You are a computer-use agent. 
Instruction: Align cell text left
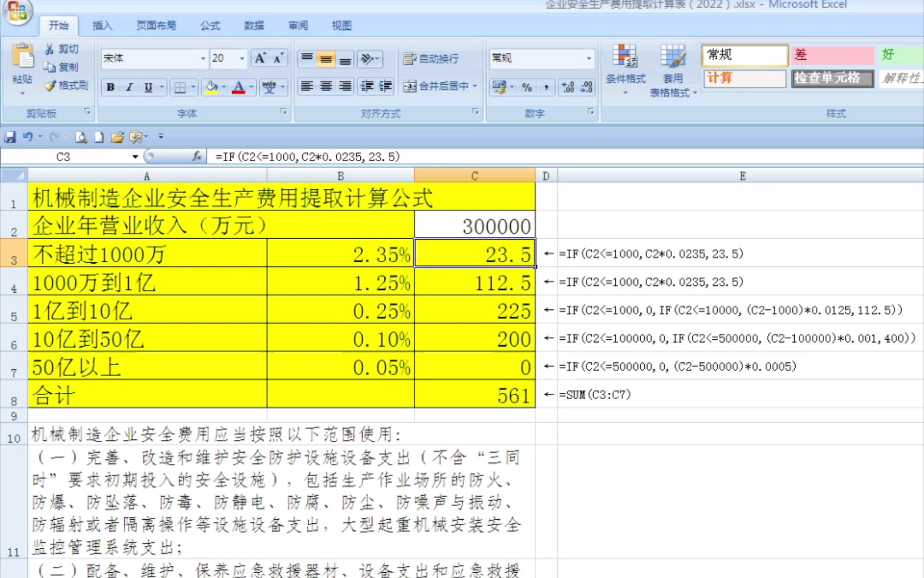[306, 86]
